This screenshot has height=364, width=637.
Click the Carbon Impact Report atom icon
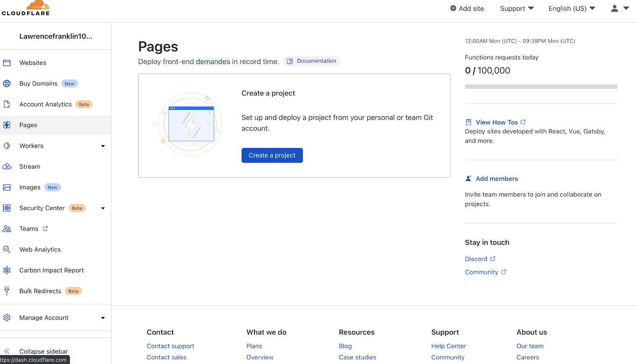(7, 270)
